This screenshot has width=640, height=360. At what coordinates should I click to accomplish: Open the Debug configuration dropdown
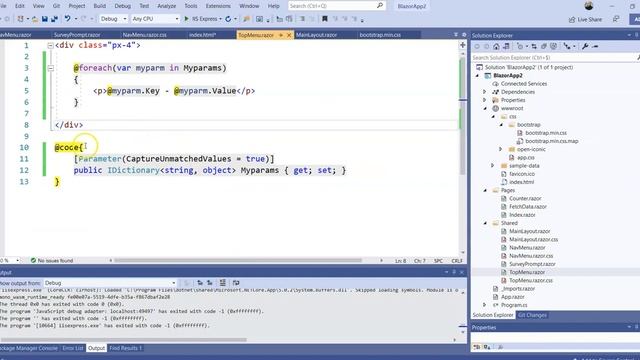point(113,19)
